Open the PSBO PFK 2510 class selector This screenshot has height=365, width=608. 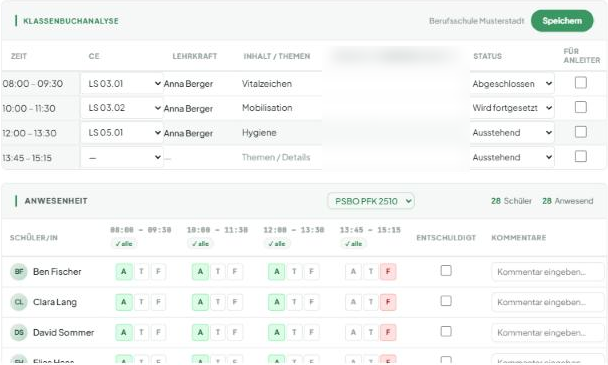(x=371, y=201)
